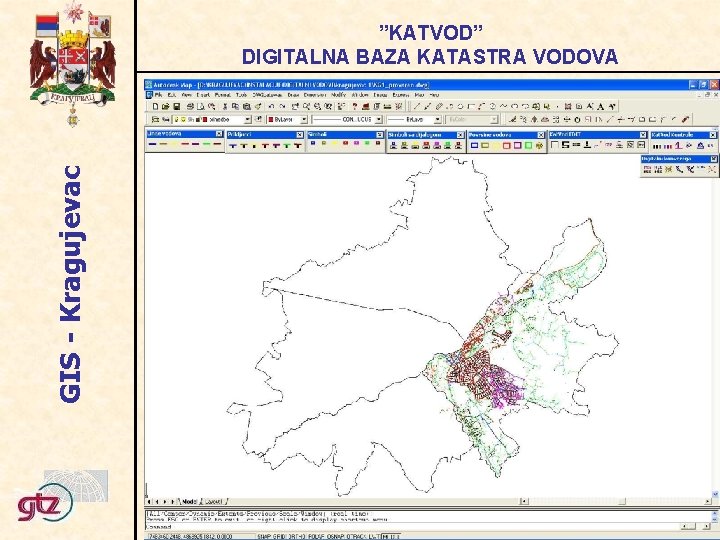Select the dark blue line in Linije vodova

(x=152, y=144)
